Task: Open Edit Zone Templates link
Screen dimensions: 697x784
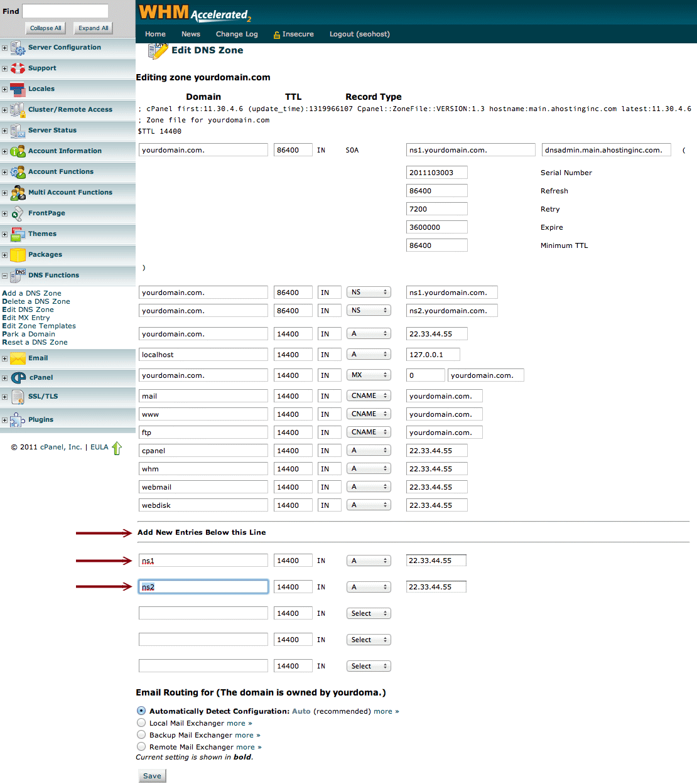Action: [39, 326]
